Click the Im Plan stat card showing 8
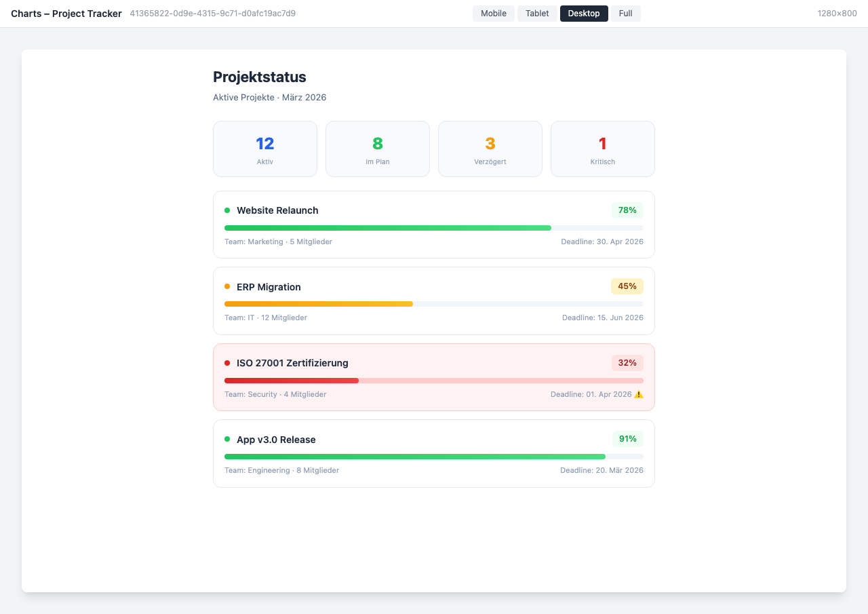Screen dimensions: 868x614 (377, 149)
